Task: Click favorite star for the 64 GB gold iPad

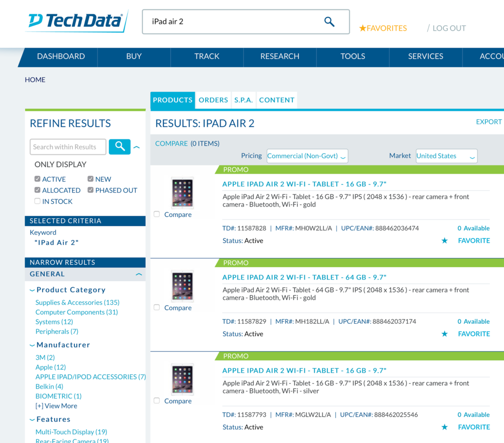Action: [x=444, y=334]
